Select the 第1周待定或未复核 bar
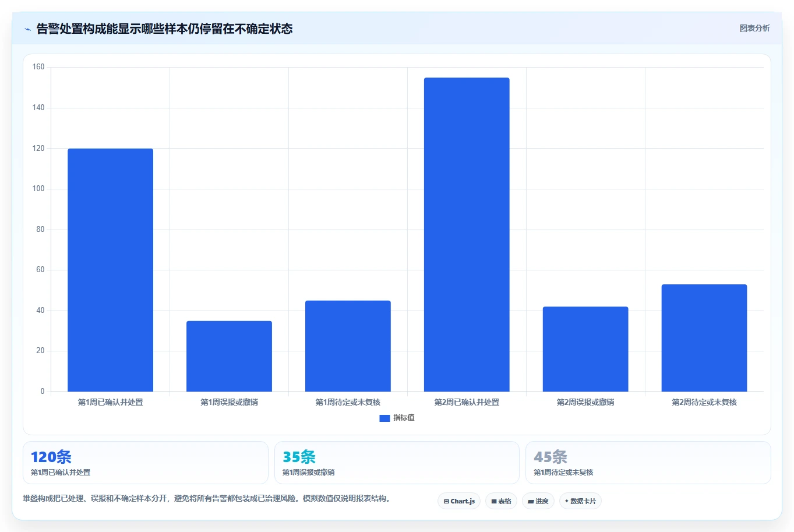Image resolution: width=794 pixels, height=532 pixels. point(348,346)
